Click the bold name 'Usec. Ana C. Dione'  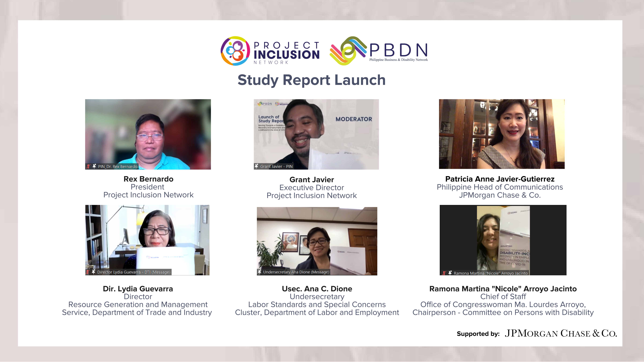(317, 289)
